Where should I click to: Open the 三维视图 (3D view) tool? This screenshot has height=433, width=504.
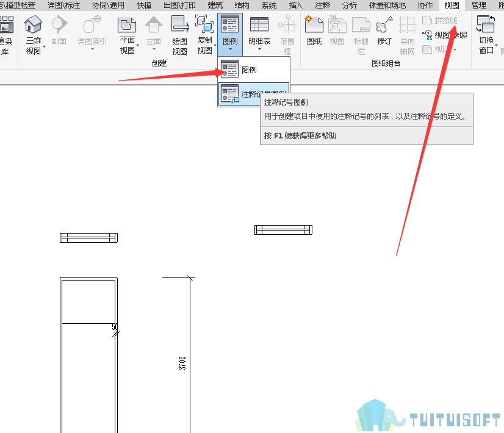(x=33, y=35)
